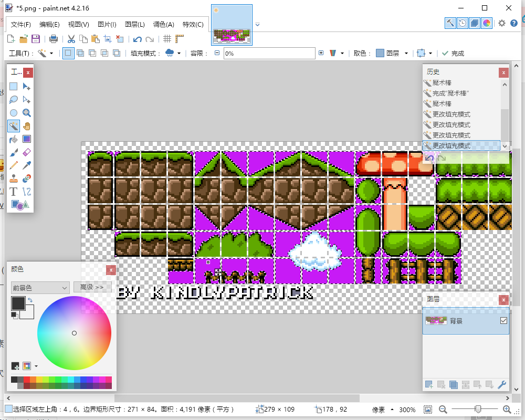Close the 图层 layers panel
The image size is (525, 420).
(x=503, y=300)
